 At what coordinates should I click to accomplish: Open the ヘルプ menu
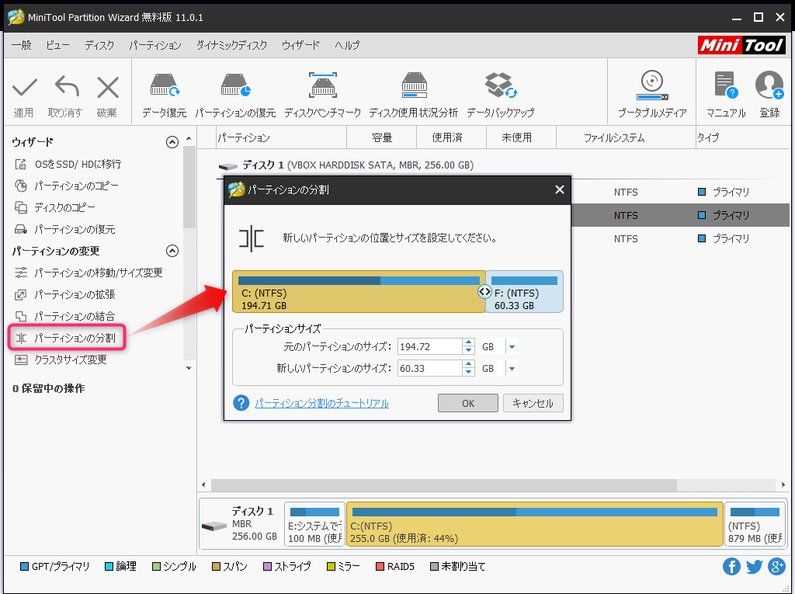[347, 45]
